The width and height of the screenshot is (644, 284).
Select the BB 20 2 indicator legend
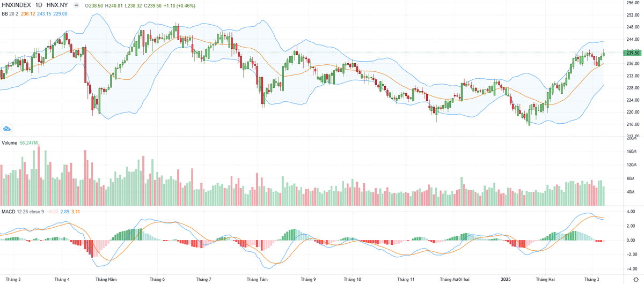(x=9, y=14)
